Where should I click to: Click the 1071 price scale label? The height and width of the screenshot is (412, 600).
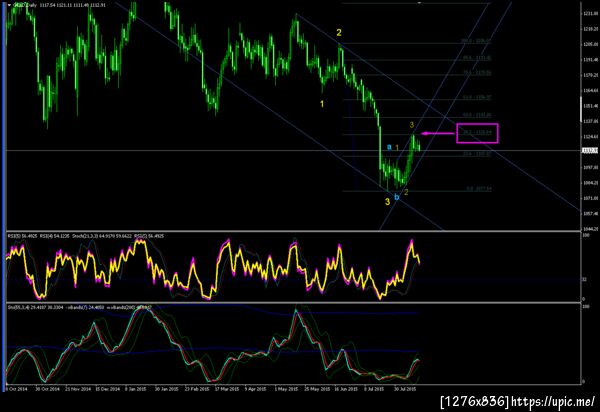click(x=591, y=198)
